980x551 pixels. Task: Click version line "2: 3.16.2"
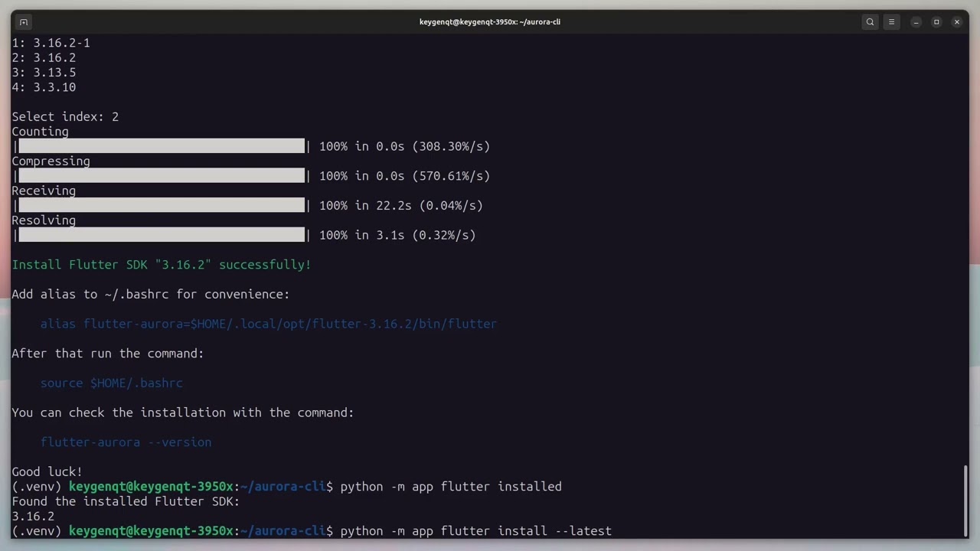[44, 57]
